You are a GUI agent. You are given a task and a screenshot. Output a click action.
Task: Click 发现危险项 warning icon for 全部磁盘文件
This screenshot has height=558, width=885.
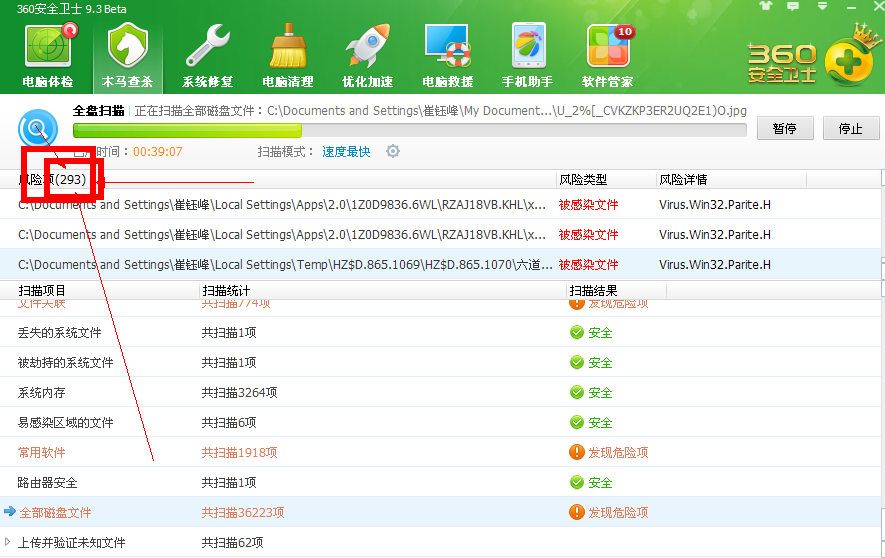[576, 512]
